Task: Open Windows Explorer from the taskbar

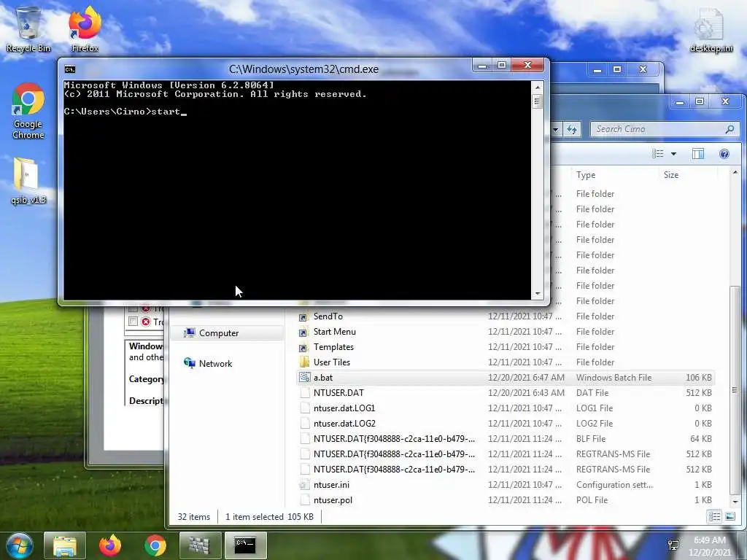Action: (65, 545)
